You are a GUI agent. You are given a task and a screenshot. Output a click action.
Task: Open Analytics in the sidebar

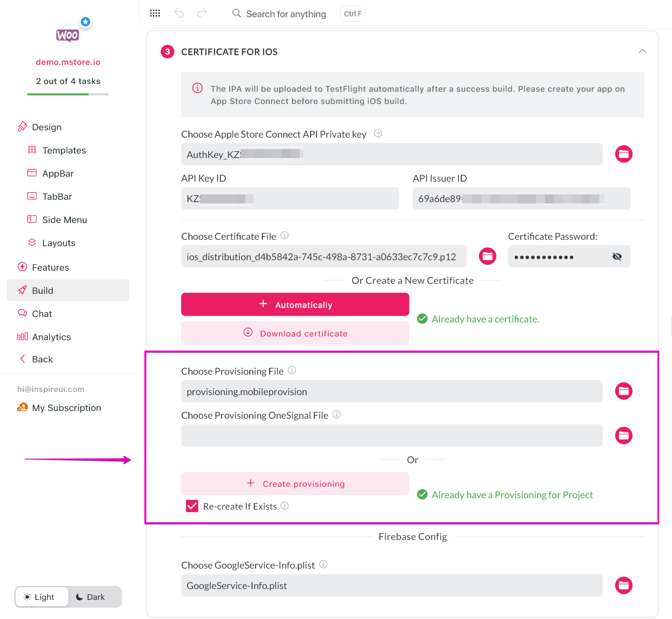[x=51, y=337]
